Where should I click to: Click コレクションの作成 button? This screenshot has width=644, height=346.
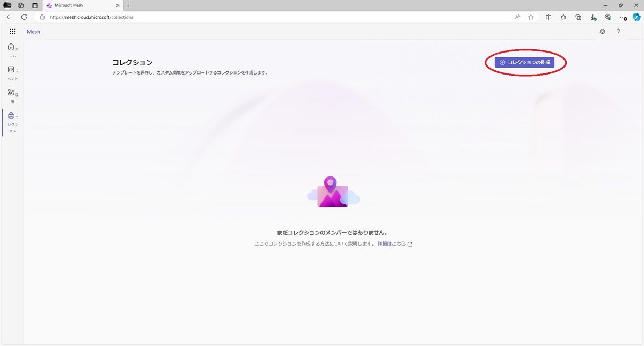[x=524, y=62]
